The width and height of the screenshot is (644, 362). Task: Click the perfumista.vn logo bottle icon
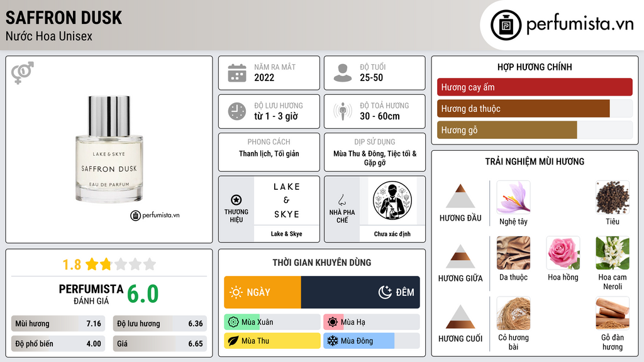[x=506, y=25]
